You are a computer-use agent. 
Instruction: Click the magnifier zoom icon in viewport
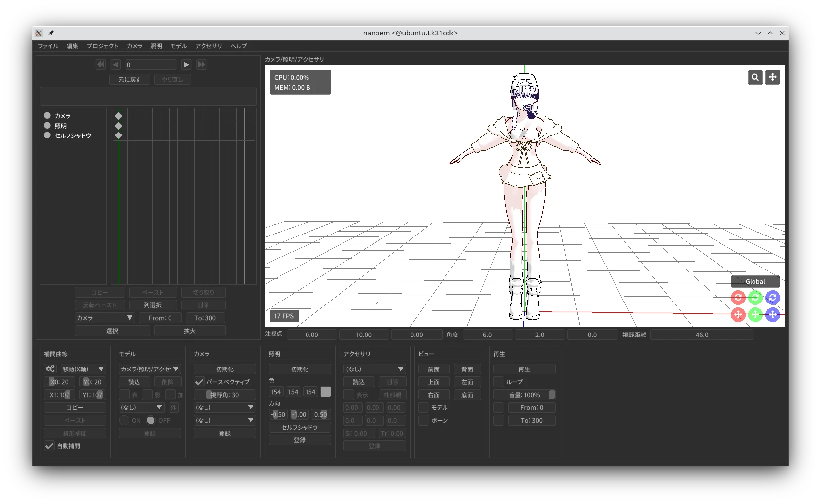point(755,77)
